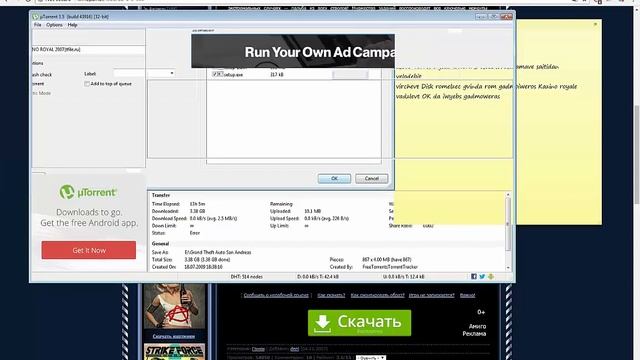Click the details pane vertical scrollbar thumb

508,224
